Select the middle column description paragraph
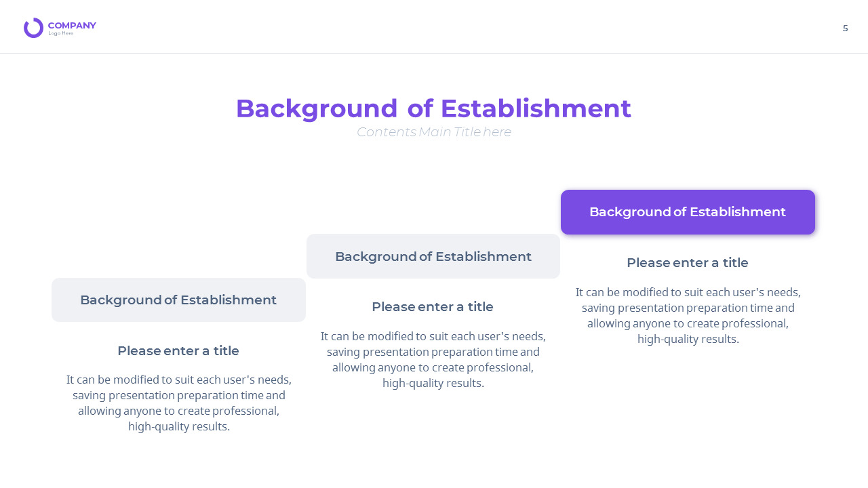The height and width of the screenshot is (488, 868). tap(433, 359)
